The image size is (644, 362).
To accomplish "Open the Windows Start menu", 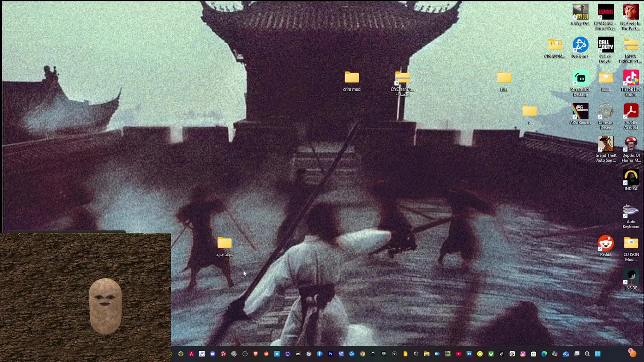I will pyautogui.click(x=598, y=354).
